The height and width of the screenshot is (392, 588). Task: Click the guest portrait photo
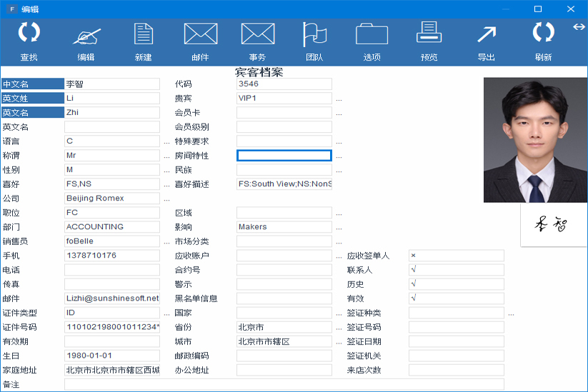(x=535, y=139)
